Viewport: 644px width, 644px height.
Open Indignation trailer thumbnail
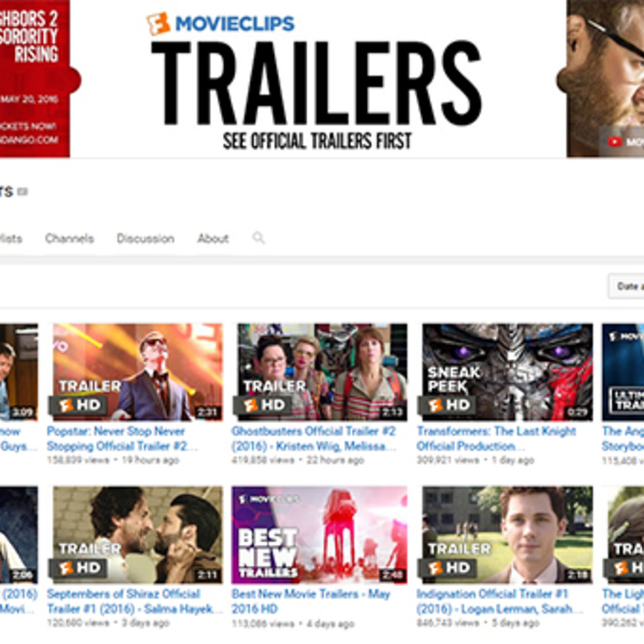point(507,535)
